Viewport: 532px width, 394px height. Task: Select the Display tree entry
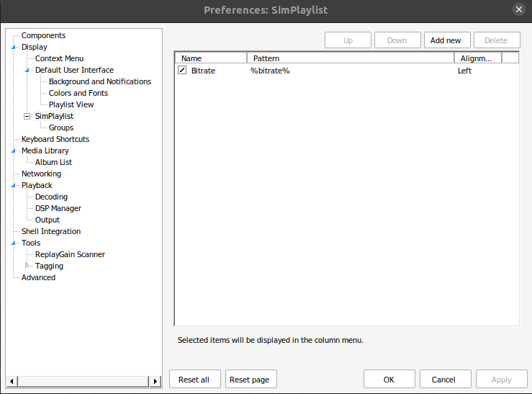(x=35, y=47)
